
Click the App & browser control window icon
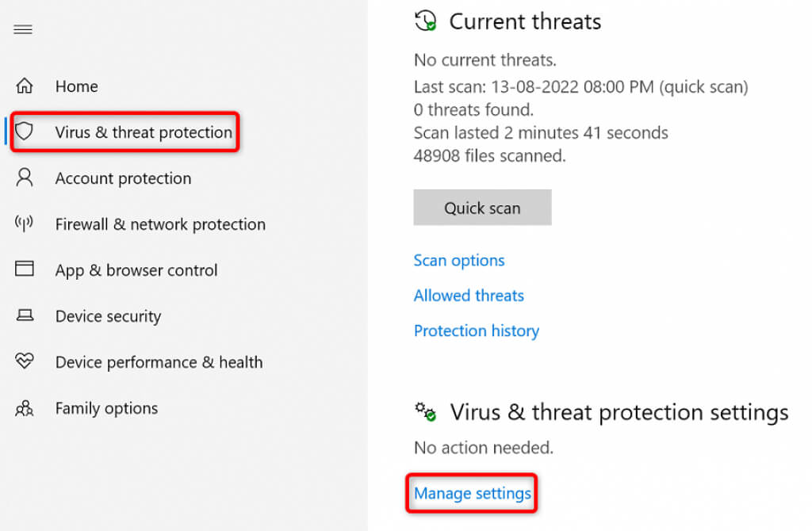point(25,269)
